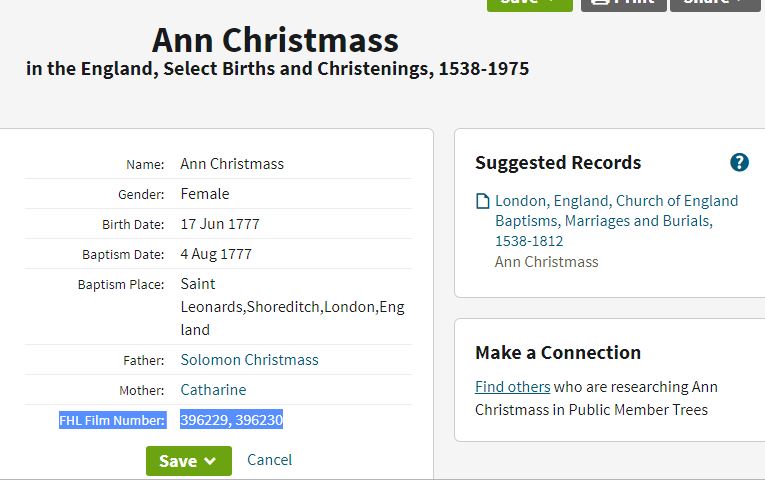
Task: Expand the chevron on lower green Save button
Action: click(x=210, y=461)
